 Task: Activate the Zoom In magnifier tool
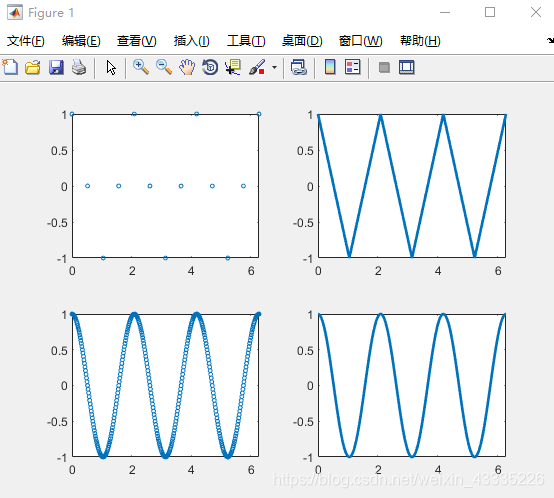click(141, 67)
